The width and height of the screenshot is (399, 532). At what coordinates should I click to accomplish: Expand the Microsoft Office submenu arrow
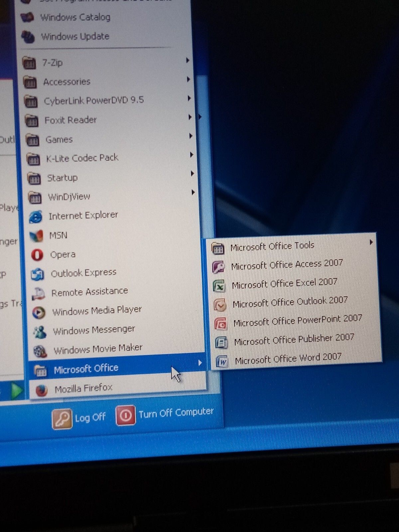(200, 362)
